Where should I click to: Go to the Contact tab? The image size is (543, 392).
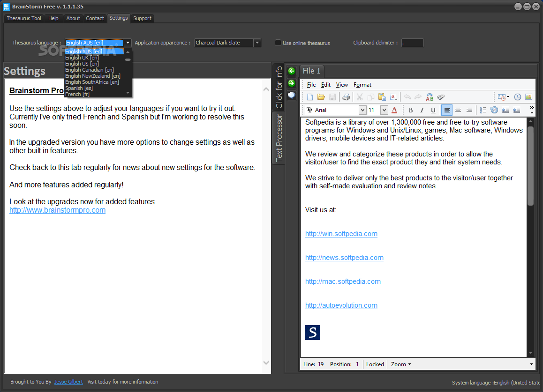point(95,18)
